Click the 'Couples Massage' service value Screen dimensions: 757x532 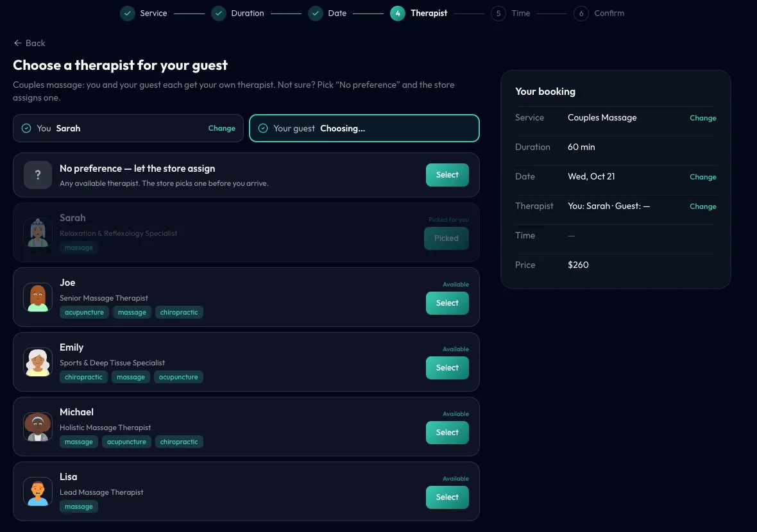pos(602,118)
